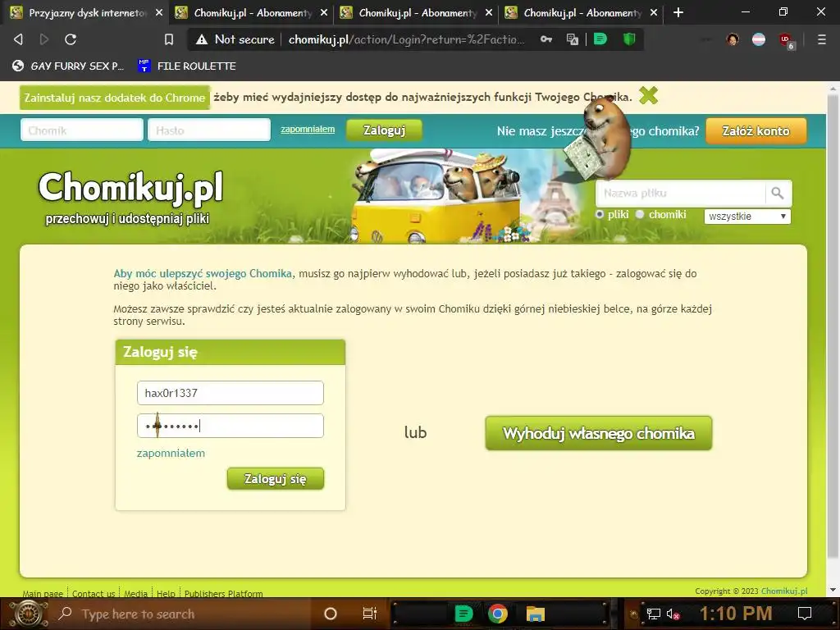Screen dimensions: 840x630
Task: Focus the 'Chomik' username field in top bar
Action: point(82,130)
